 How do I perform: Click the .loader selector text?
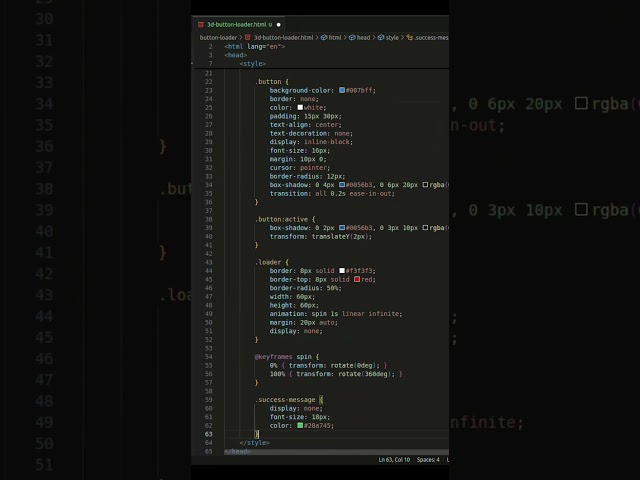[268, 262]
